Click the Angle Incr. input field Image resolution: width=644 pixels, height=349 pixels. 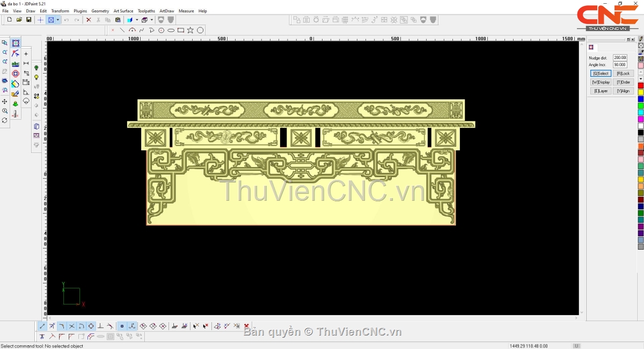tap(620, 64)
